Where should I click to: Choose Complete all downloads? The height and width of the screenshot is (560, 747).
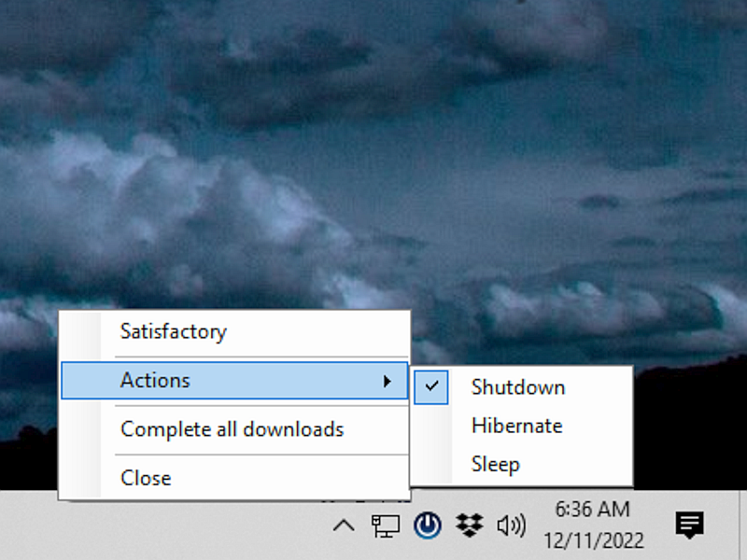(234, 429)
